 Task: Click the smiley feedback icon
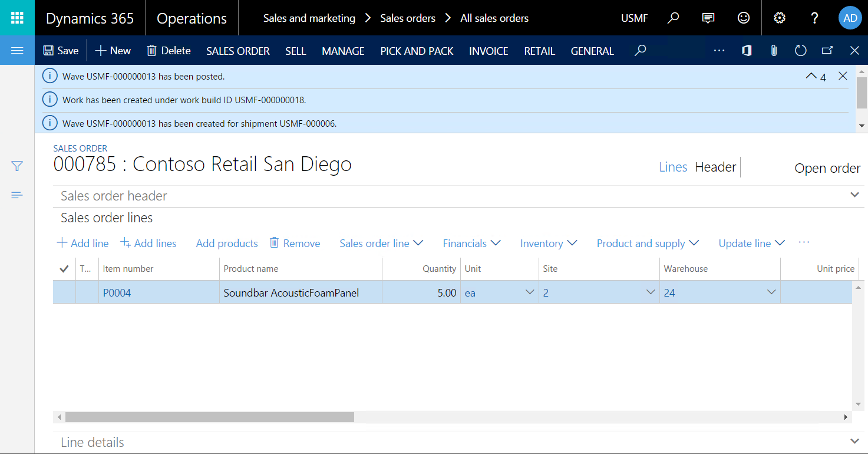744,18
